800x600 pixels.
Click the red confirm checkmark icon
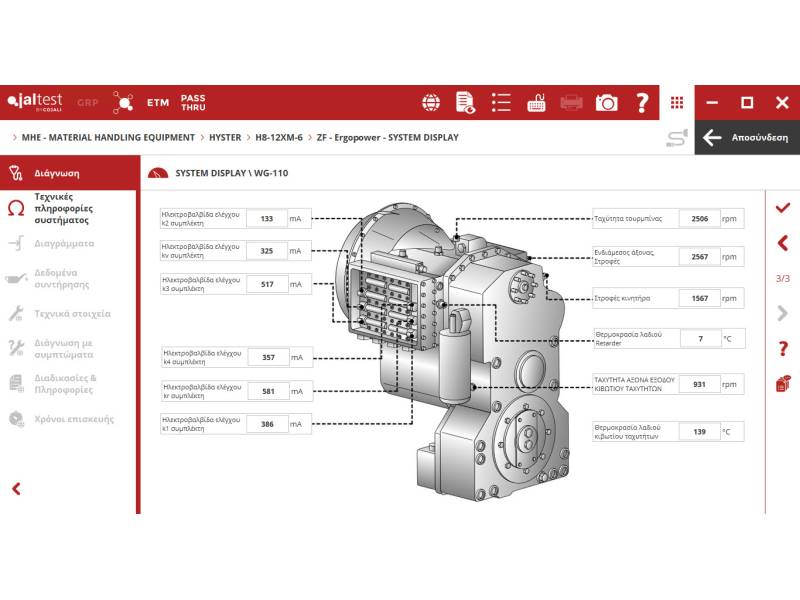[x=782, y=207]
